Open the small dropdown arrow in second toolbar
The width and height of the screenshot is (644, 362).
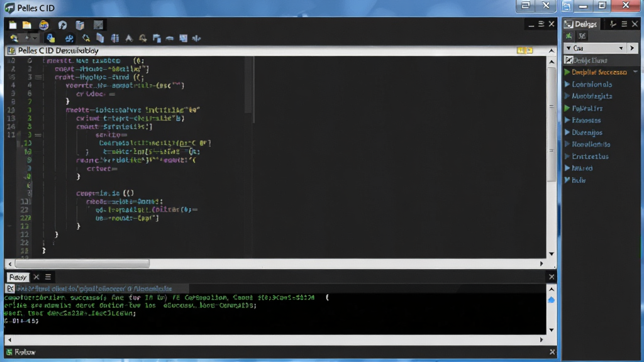(x=35, y=38)
